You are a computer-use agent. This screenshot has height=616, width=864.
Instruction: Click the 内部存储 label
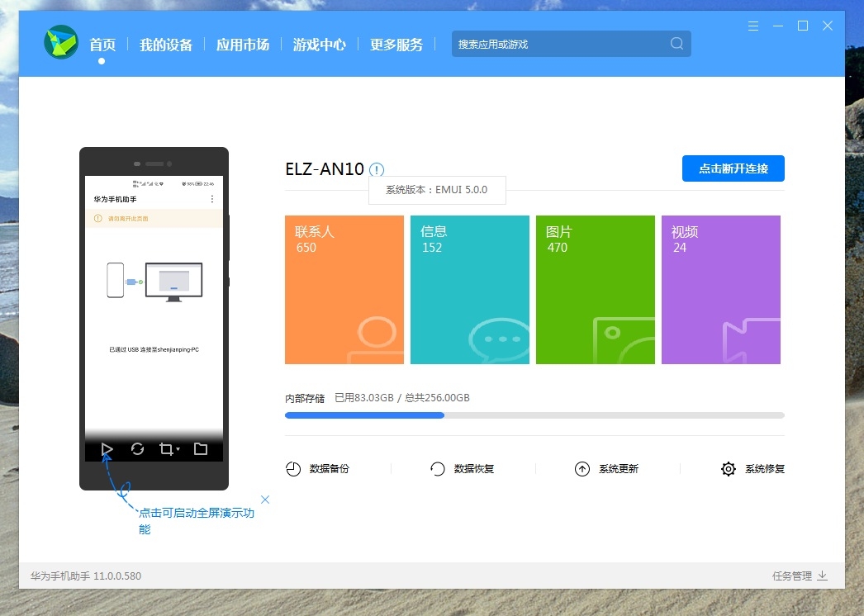click(x=305, y=398)
